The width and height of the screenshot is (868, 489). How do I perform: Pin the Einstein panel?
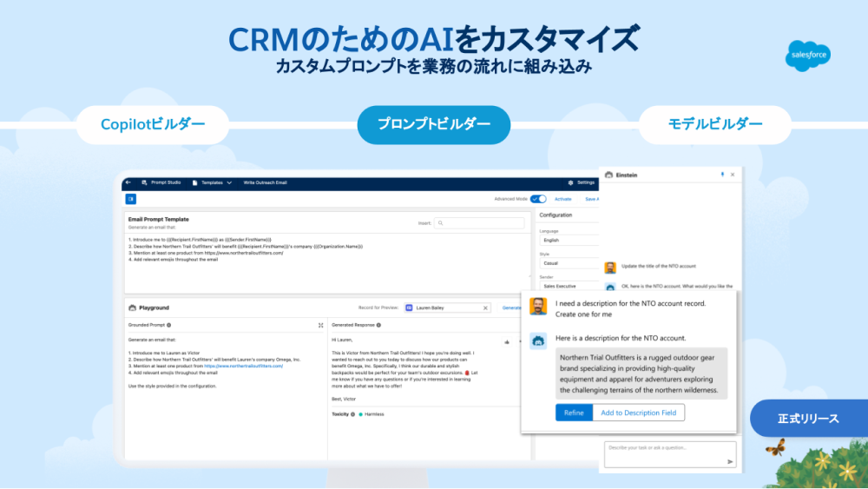click(722, 175)
